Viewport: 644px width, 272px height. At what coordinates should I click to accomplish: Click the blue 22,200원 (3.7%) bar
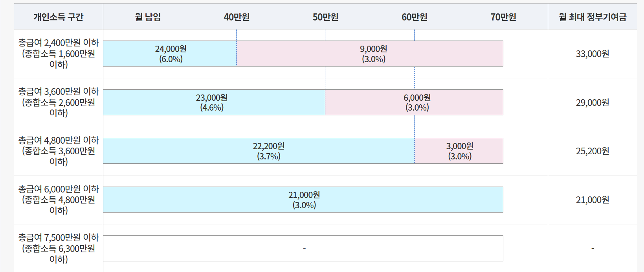(x=259, y=151)
